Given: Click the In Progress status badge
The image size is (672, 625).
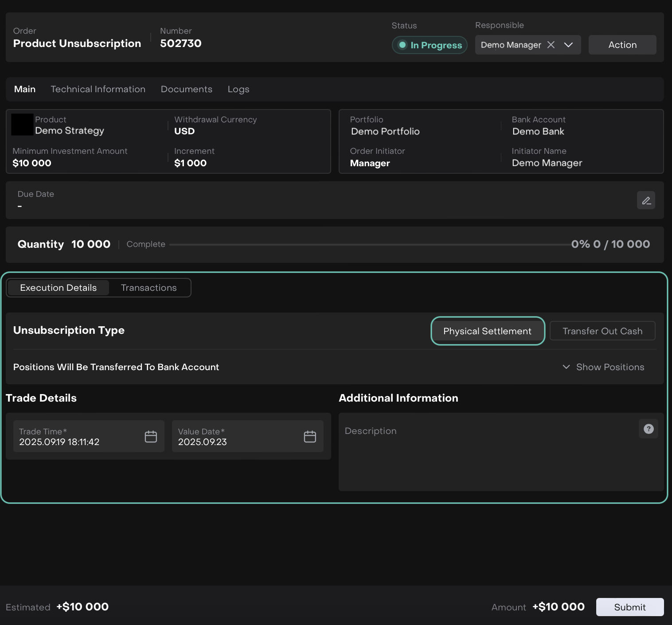Looking at the screenshot, I should point(430,45).
